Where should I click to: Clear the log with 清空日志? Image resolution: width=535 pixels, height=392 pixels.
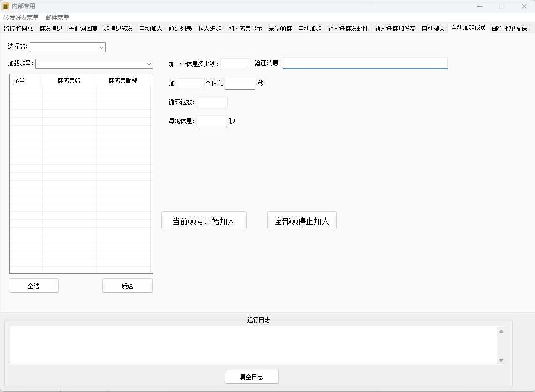[251, 377]
